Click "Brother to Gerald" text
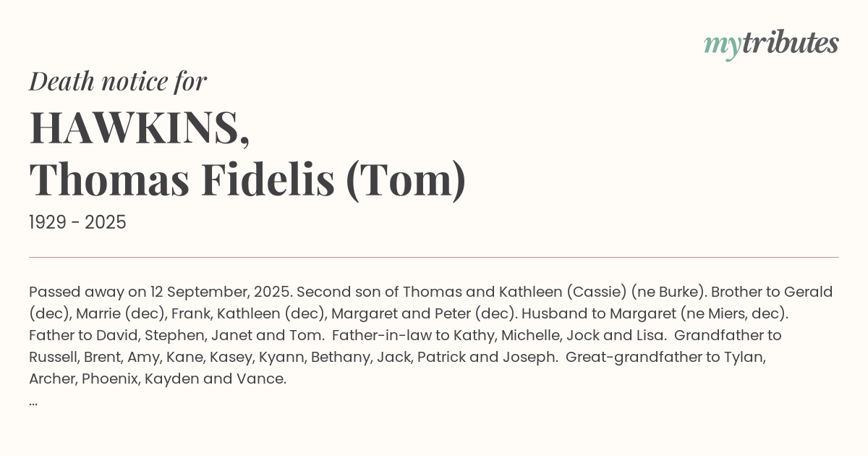This screenshot has width=868, height=456. (x=772, y=292)
